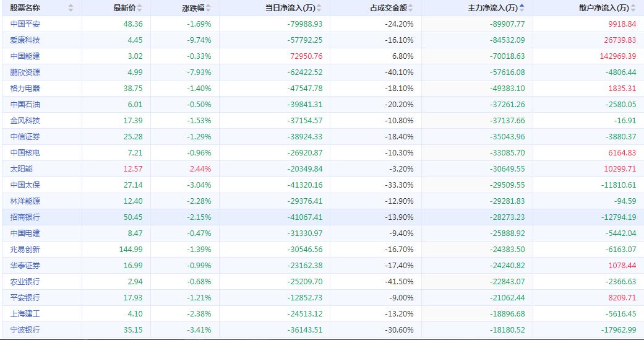The width and height of the screenshot is (644, 340).
Task: Select retail value -16.91 for 金风科技
Action: 625,121
